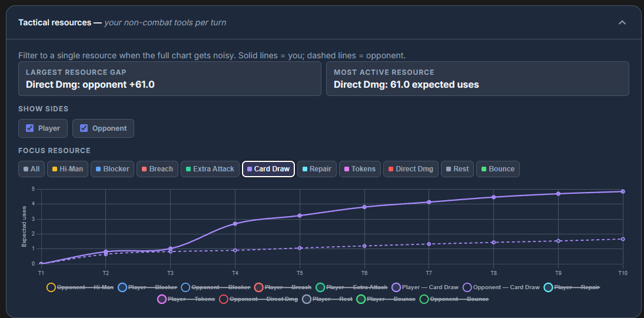Click Player Card Draw point at T4

tap(235, 224)
